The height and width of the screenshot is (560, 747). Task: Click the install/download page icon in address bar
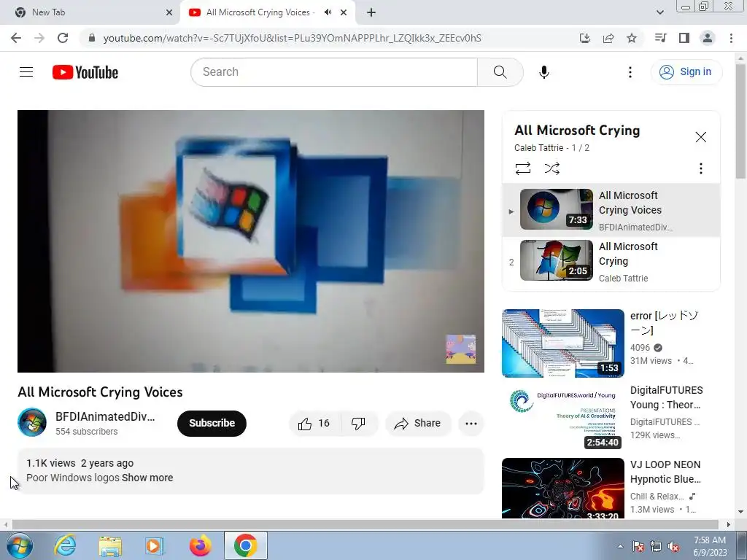pos(585,38)
